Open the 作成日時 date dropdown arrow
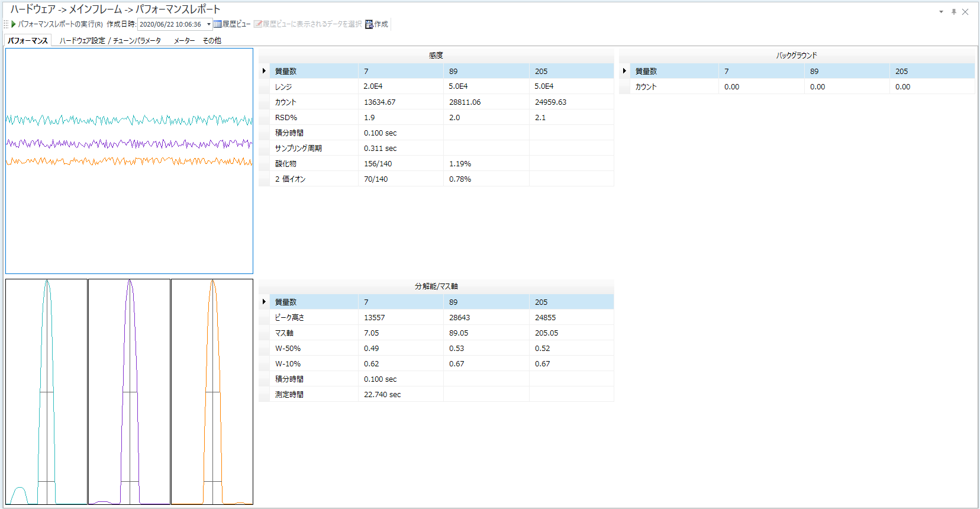Image resolution: width=980 pixels, height=509 pixels. point(209,24)
